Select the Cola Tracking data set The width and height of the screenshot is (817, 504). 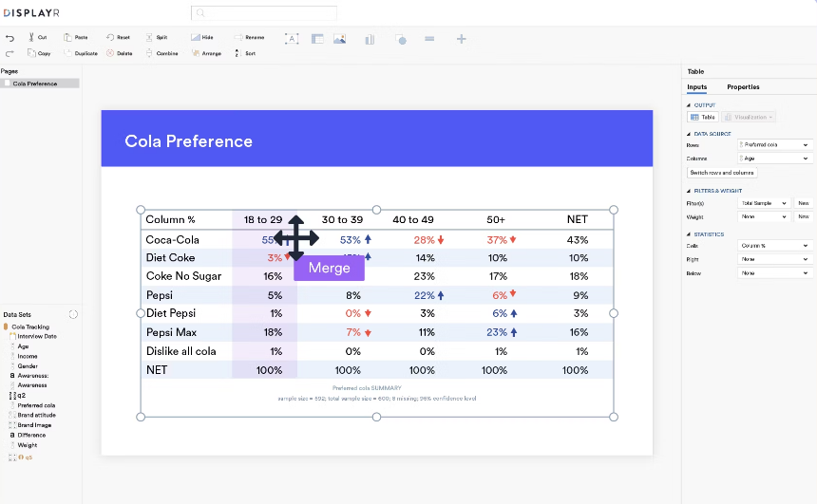pos(30,327)
